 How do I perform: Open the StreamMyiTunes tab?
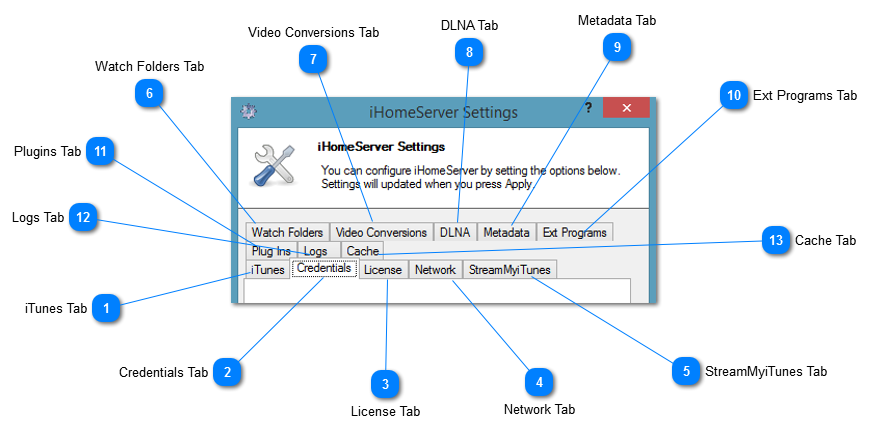tap(509, 270)
